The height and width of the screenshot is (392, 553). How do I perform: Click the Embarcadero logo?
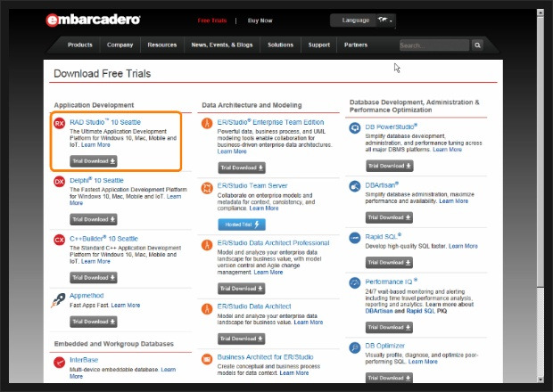[x=93, y=20]
